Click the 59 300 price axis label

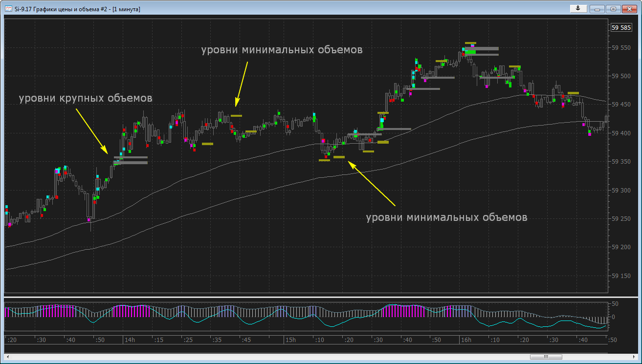click(621, 191)
